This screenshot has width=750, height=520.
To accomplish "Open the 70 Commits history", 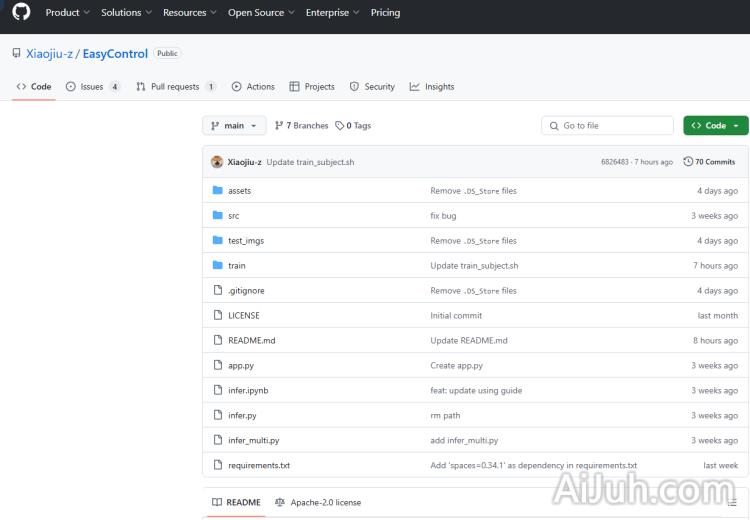I will (709, 162).
